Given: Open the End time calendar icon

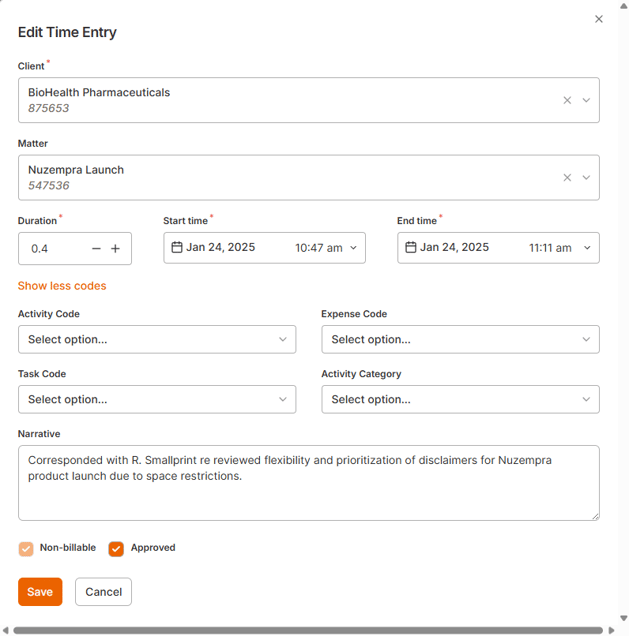Looking at the screenshot, I should 411,248.
